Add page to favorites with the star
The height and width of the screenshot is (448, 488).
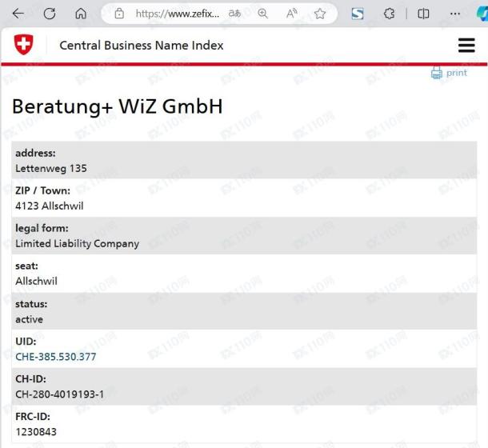click(320, 14)
